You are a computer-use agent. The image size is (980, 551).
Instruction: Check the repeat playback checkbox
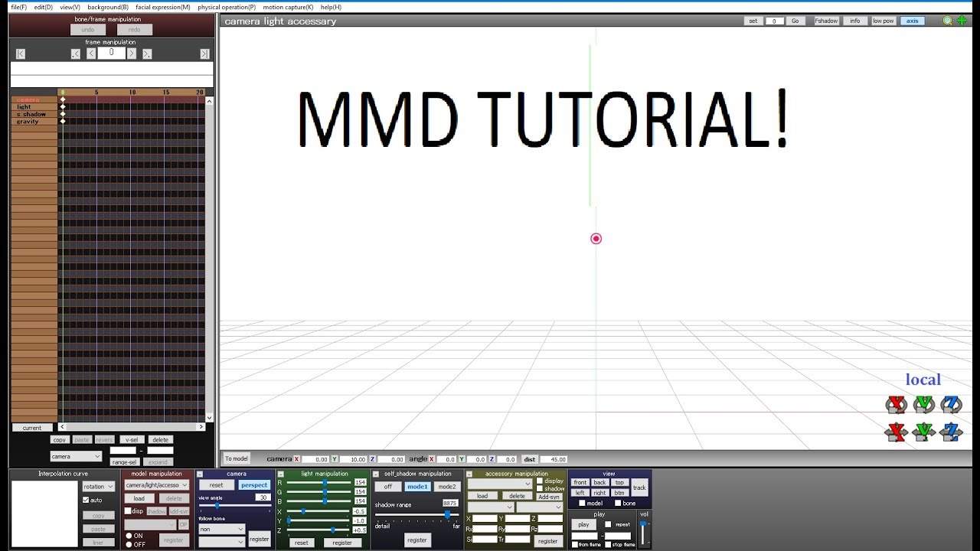pos(608,524)
